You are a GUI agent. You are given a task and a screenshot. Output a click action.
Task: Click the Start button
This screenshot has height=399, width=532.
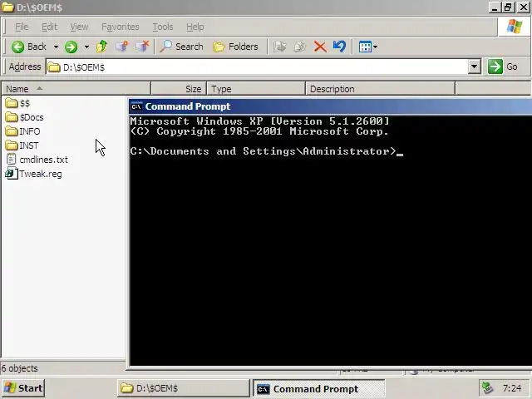tap(23, 388)
